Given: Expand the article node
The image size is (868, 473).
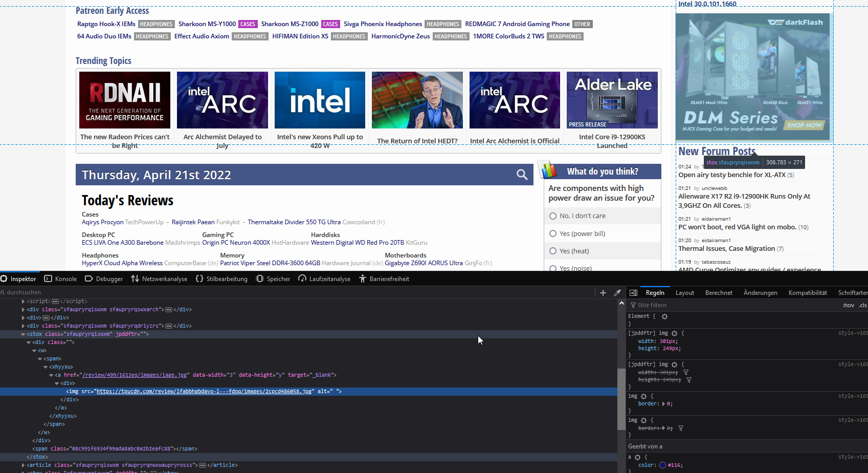Looking at the screenshot, I should point(23,465).
